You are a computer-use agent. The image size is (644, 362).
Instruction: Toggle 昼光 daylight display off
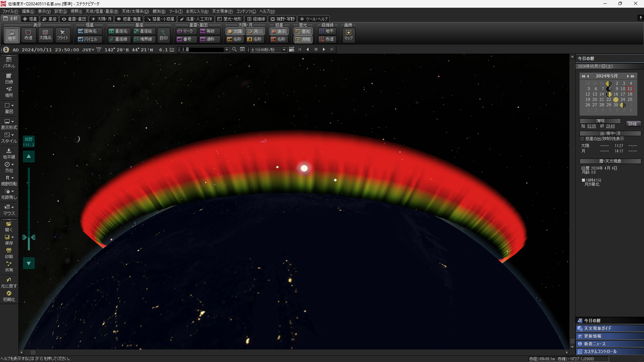click(x=303, y=31)
